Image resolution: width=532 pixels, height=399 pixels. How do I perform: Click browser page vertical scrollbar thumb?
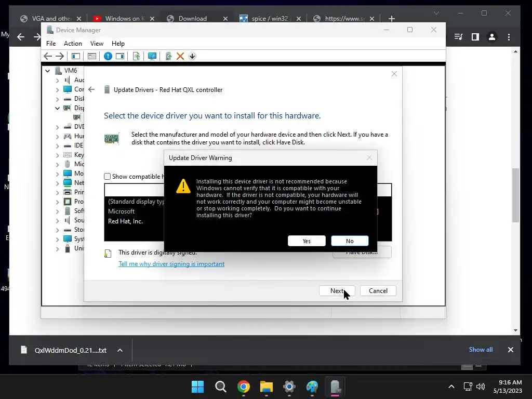pos(515,195)
